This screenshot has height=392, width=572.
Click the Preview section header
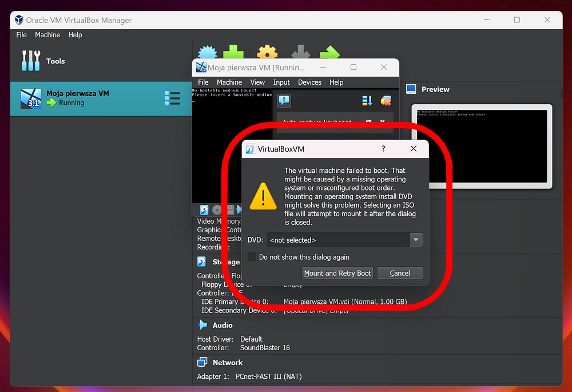[x=435, y=89]
